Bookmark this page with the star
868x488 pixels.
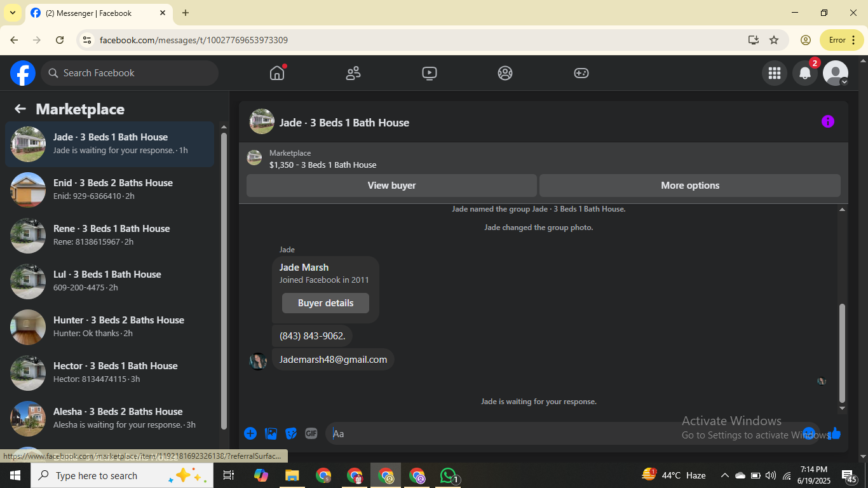pos(774,40)
